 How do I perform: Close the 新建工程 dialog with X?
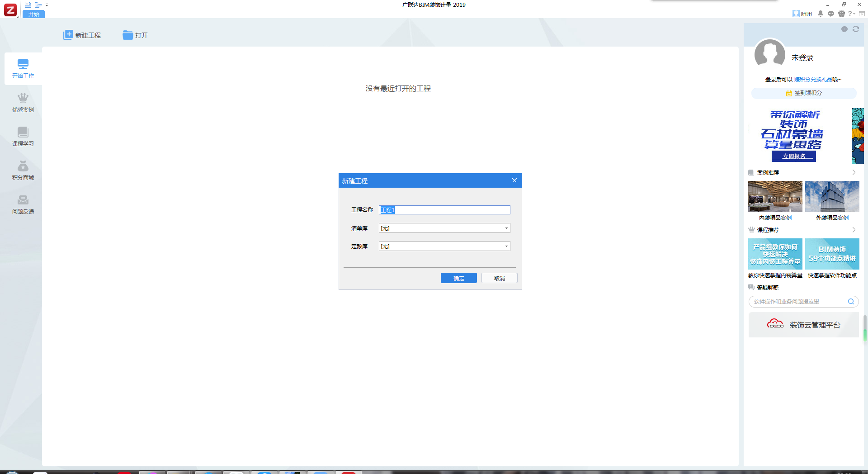click(514, 180)
